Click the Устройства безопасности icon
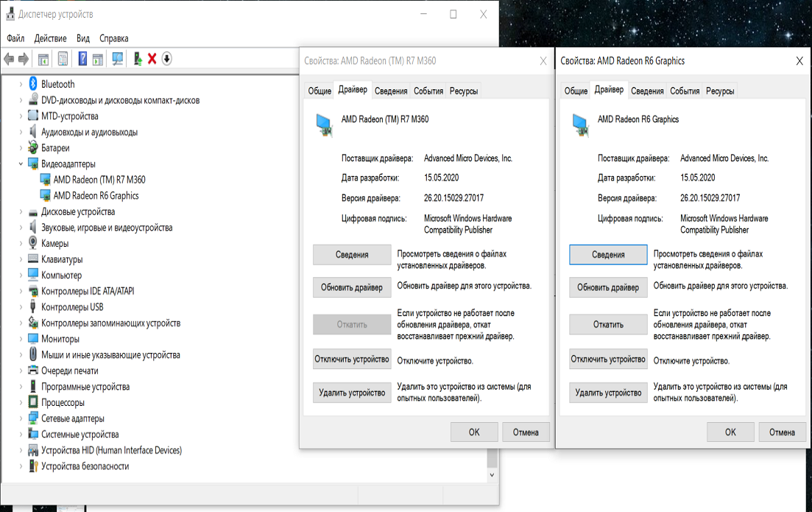 click(x=33, y=466)
